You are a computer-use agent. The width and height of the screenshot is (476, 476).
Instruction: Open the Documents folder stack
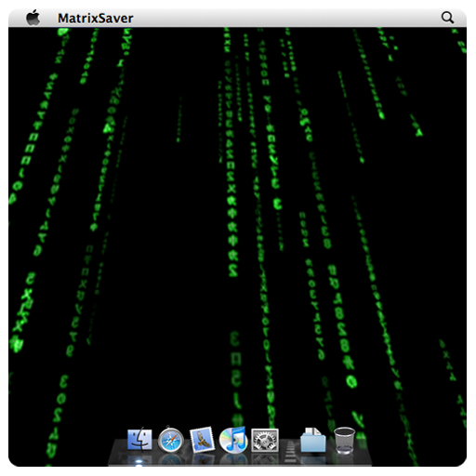pyautogui.click(x=313, y=440)
